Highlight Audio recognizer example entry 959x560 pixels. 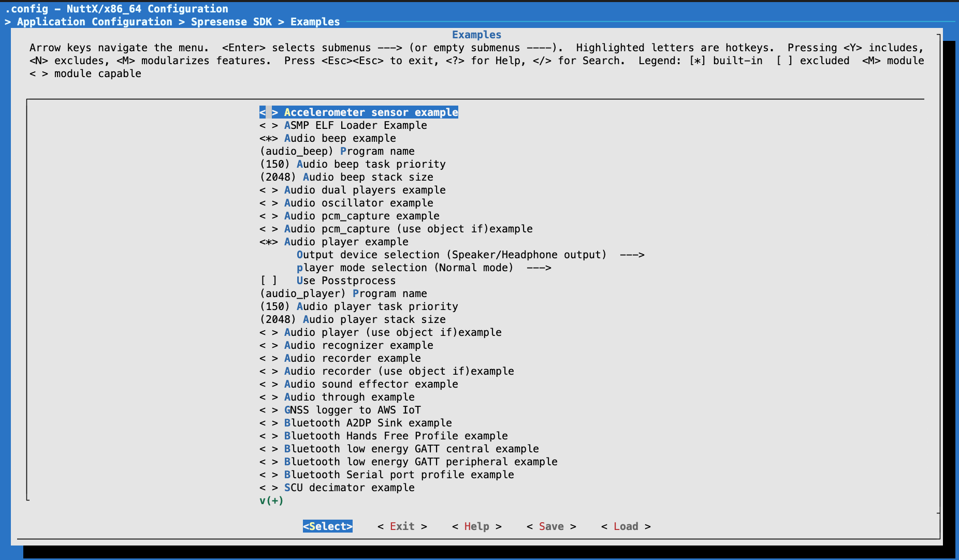[358, 345]
